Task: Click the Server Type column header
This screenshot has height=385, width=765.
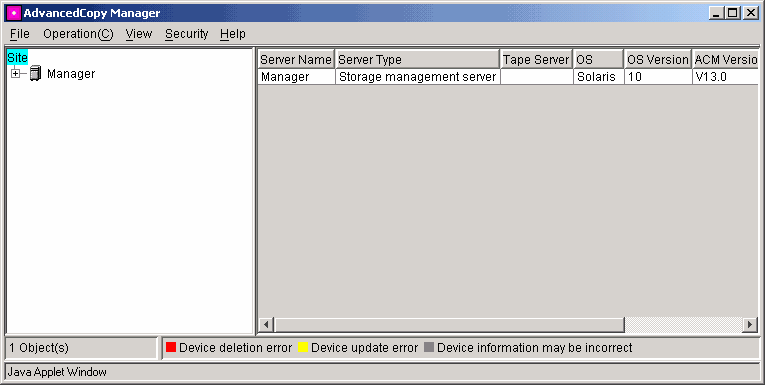Action: 418,60
